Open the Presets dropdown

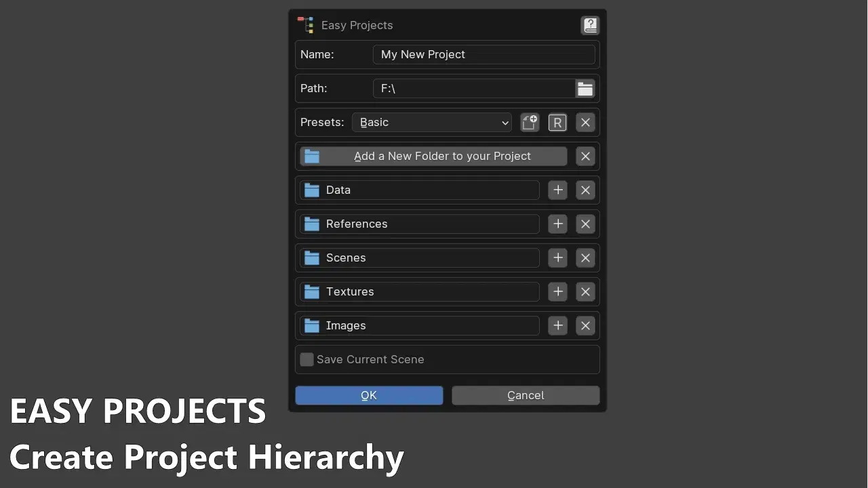(x=432, y=122)
